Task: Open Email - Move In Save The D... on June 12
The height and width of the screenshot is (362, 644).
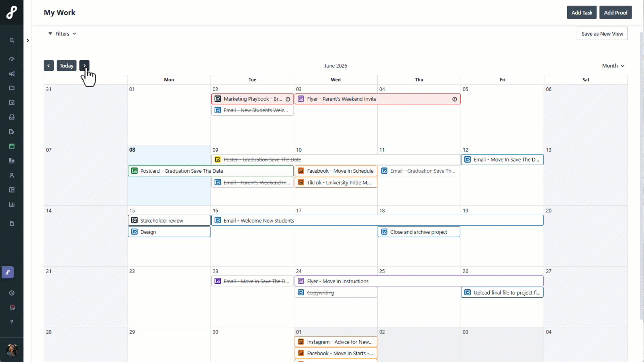Action: coord(502,160)
